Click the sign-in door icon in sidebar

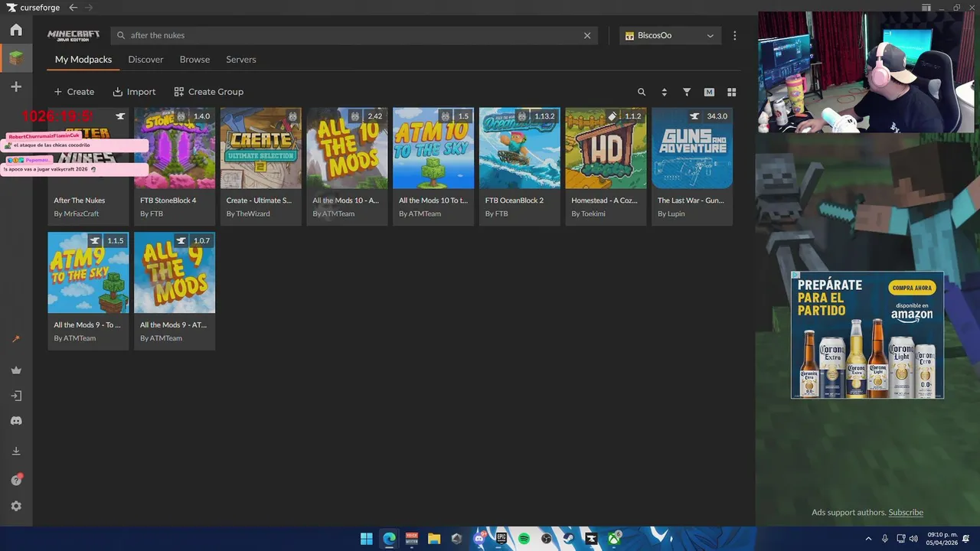(16, 396)
